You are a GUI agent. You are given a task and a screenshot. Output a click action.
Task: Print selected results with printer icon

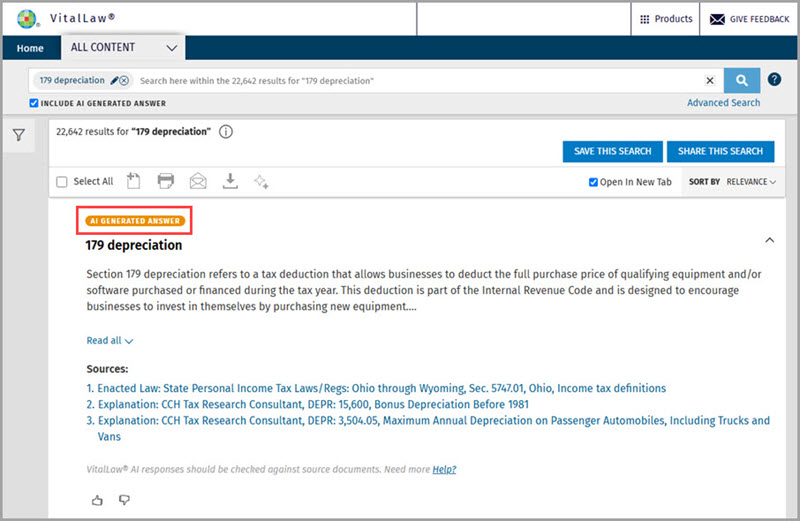(165, 181)
